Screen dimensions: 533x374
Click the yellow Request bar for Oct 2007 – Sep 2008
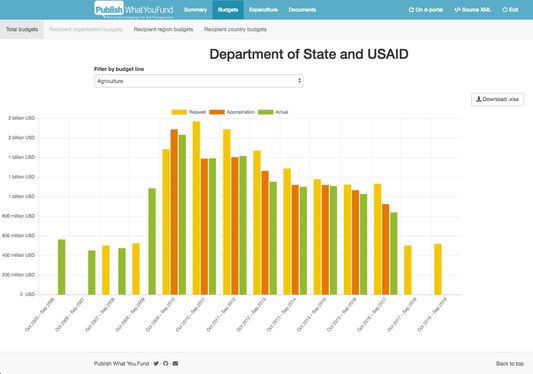106,270
